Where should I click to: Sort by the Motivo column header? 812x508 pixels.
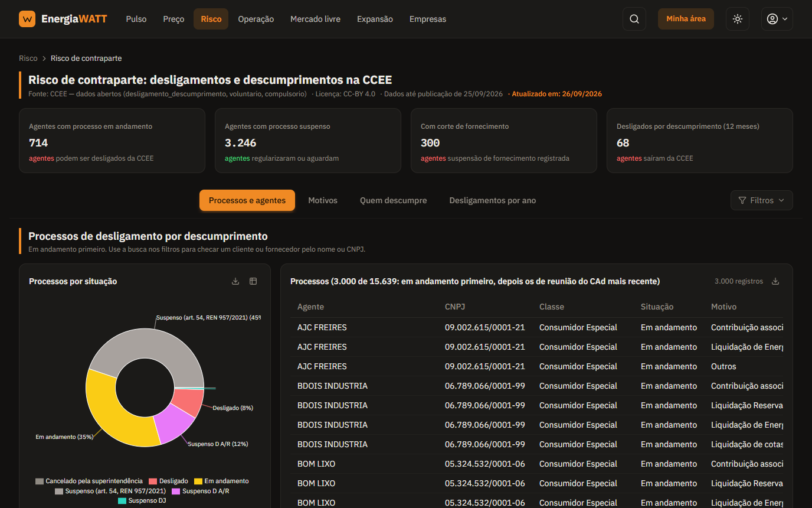tap(723, 307)
